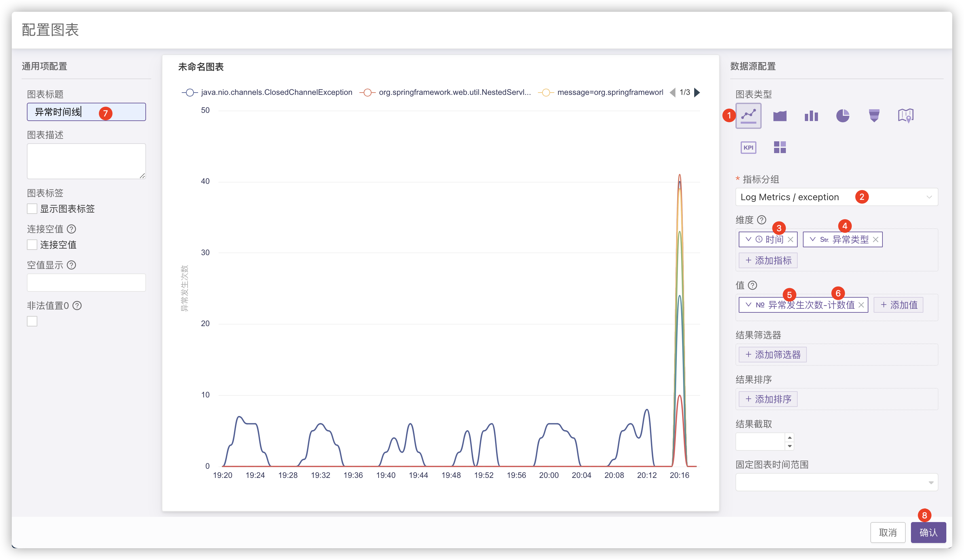Choose the map chart type icon
Screen dimensions: 964x560
pos(905,115)
